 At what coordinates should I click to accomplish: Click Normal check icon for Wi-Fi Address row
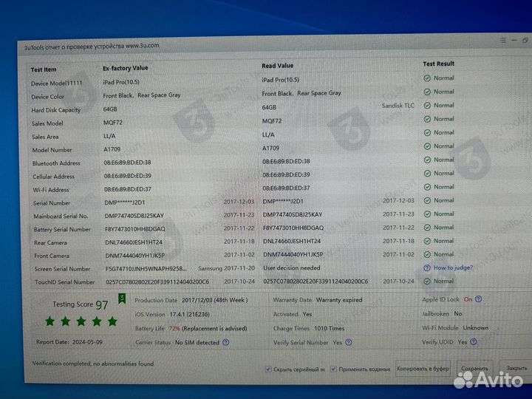427,187
